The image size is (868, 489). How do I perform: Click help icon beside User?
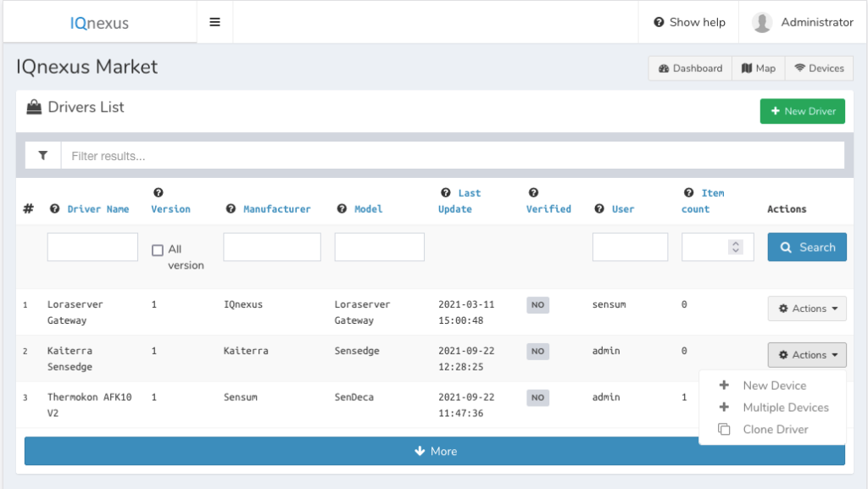pyautogui.click(x=599, y=208)
